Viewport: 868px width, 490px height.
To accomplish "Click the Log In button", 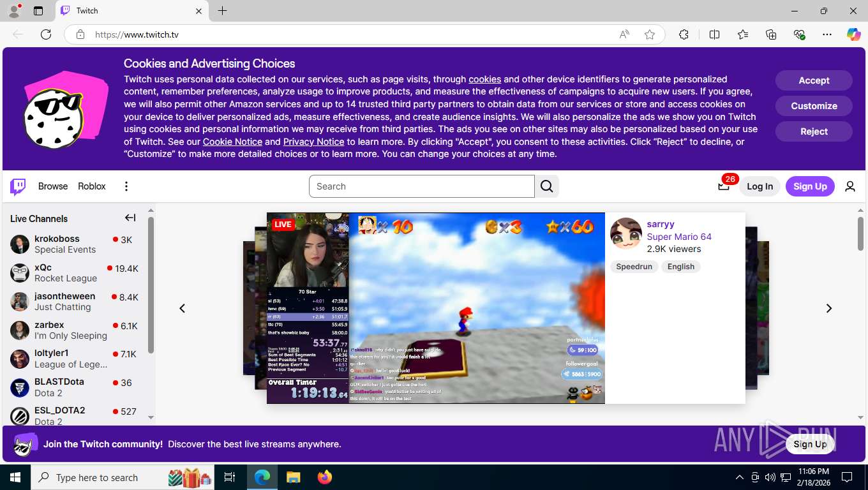I will (x=759, y=186).
